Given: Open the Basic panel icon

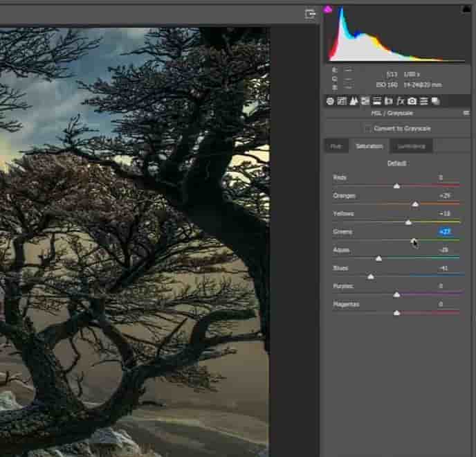Looking at the screenshot, I should pyautogui.click(x=330, y=101).
